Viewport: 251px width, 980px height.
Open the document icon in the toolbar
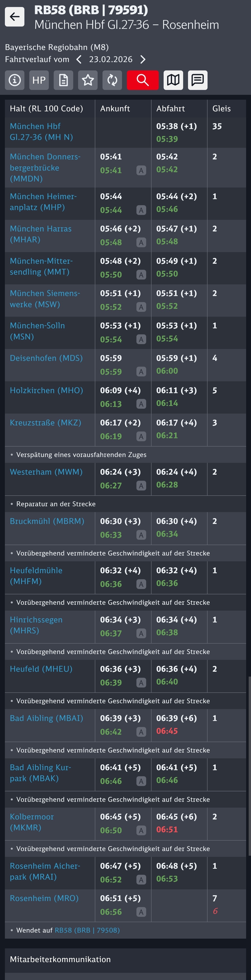tap(63, 80)
